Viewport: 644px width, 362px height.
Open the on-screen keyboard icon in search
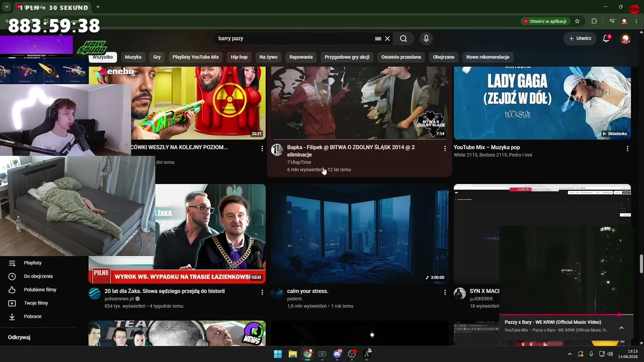(378, 38)
